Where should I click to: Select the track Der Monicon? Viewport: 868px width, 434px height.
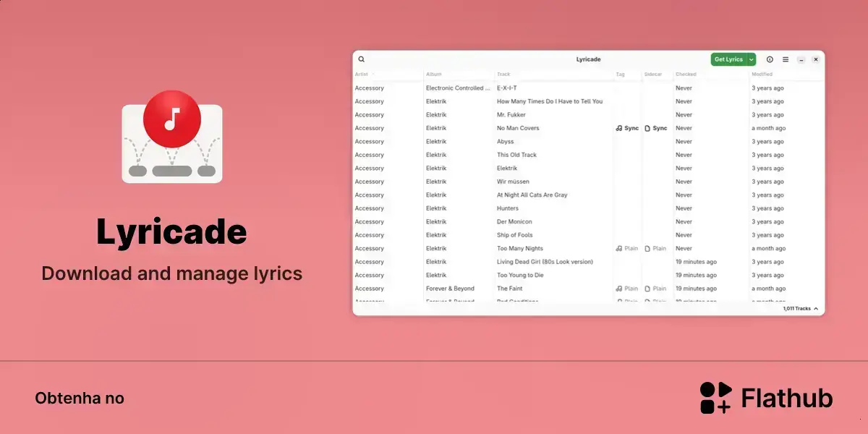[x=514, y=222]
